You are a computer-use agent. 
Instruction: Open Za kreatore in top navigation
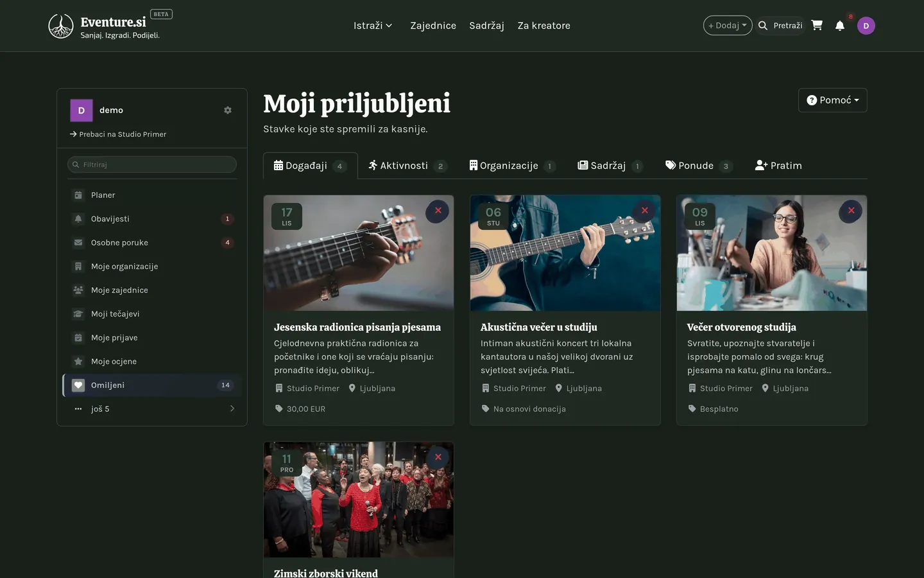(544, 26)
